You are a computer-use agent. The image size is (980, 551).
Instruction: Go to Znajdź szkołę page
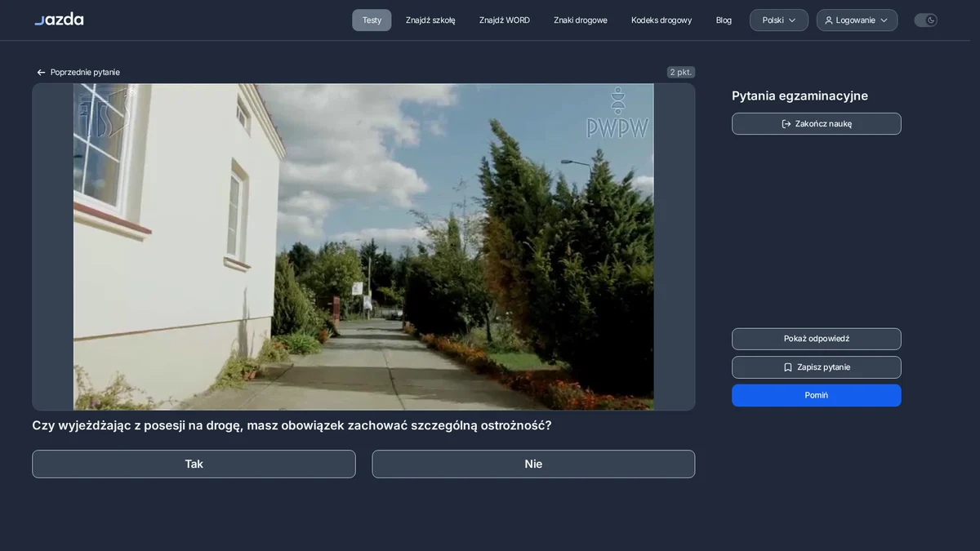click(430, 20)
